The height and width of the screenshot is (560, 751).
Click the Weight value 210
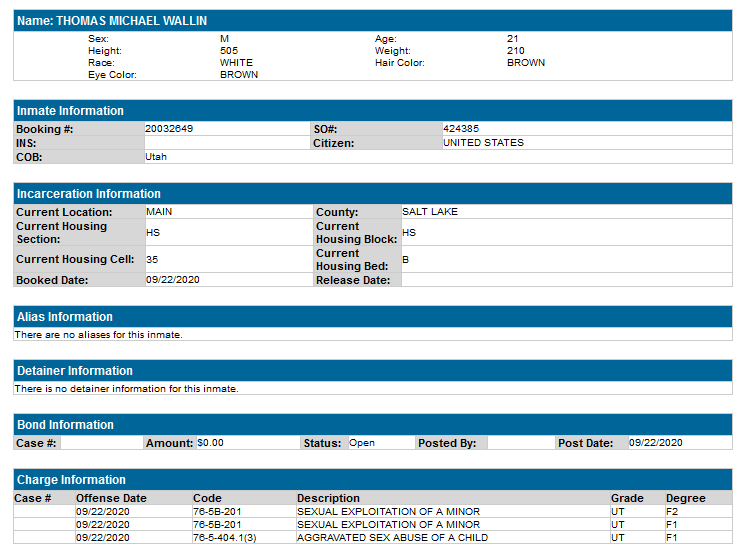516,51
